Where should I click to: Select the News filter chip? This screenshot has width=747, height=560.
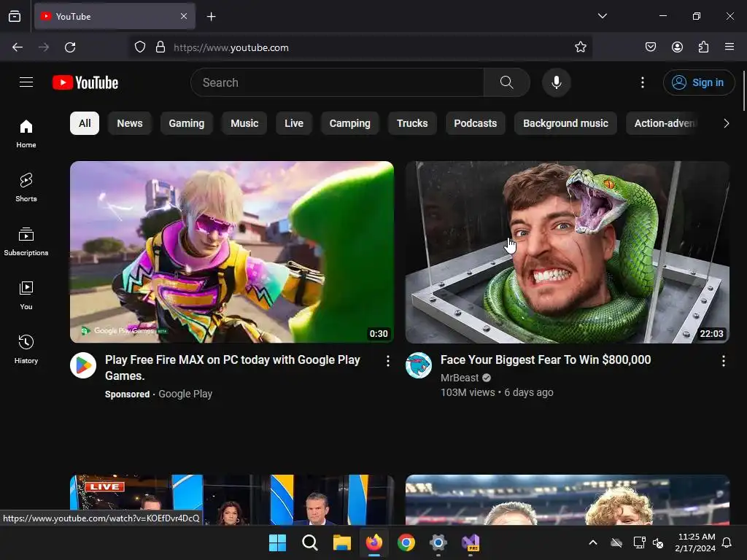click(130, 123)
